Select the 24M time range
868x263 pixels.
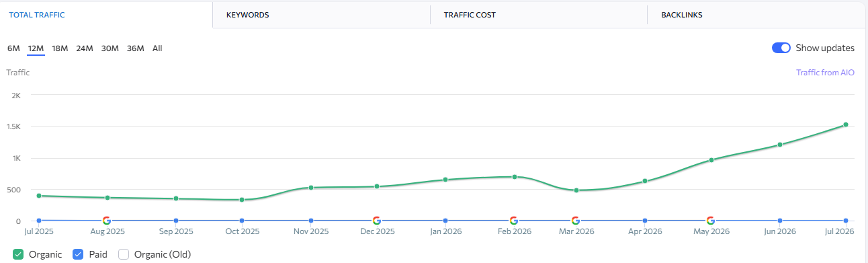coord(85,48)
